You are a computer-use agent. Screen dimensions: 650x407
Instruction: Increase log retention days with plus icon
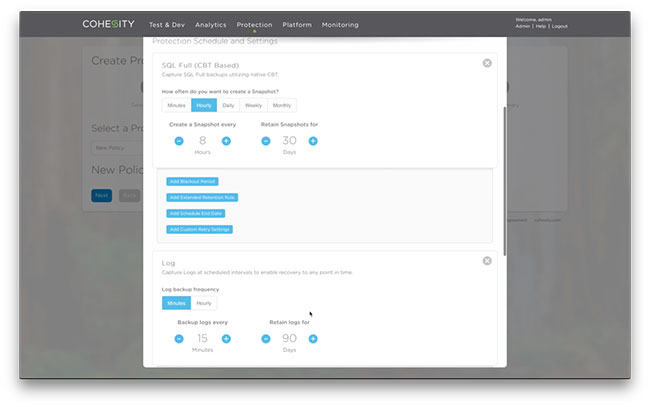(x=313, y=339)
